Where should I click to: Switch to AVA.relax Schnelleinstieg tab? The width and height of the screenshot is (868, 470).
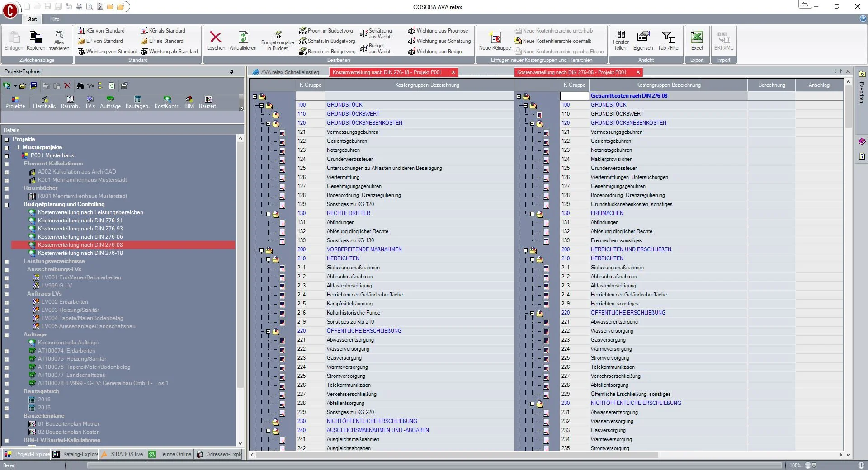(290, 72)
